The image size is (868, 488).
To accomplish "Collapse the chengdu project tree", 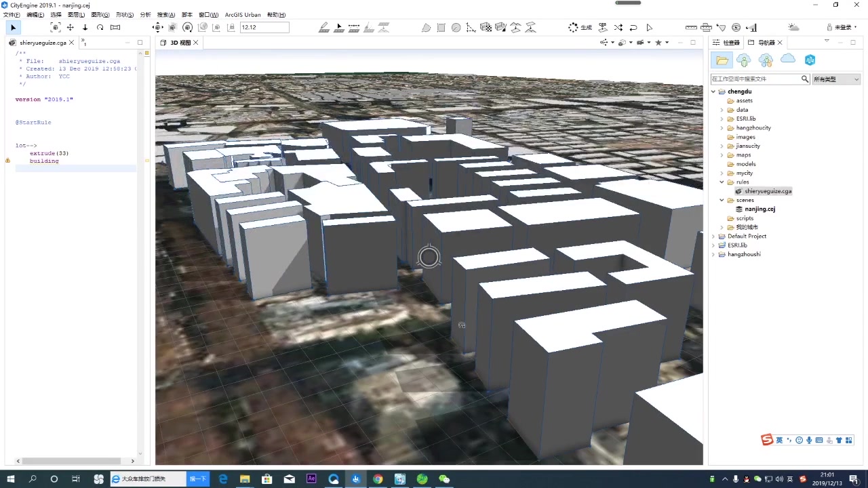I will point(713,91).
